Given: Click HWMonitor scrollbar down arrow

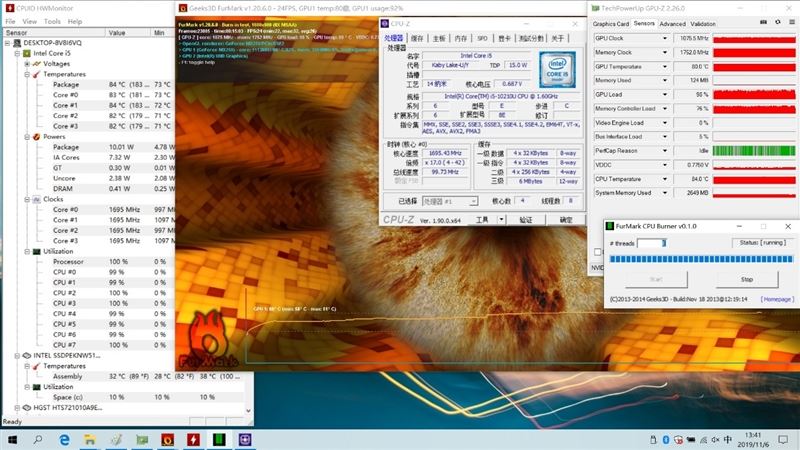Looking at the screenshot, I should [248, 410].
